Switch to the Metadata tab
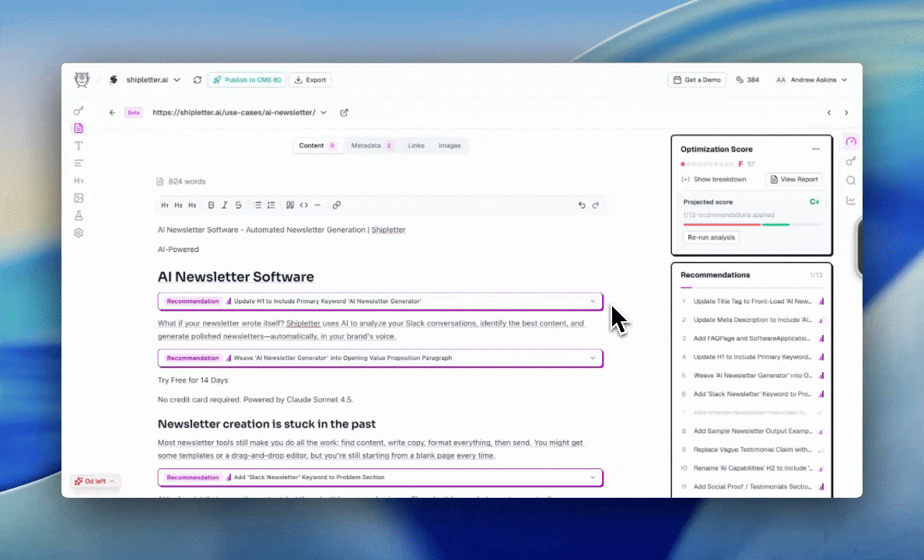This screenshot has width=924, height=560. [x=366, y=145]
